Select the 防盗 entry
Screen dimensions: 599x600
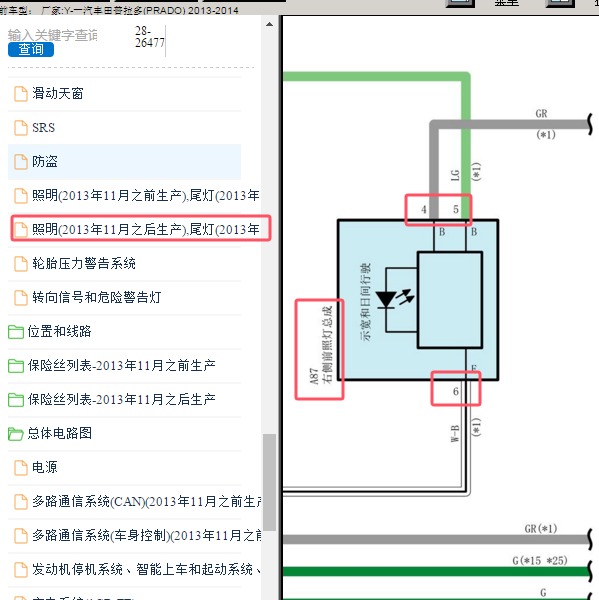coord(124,161)
